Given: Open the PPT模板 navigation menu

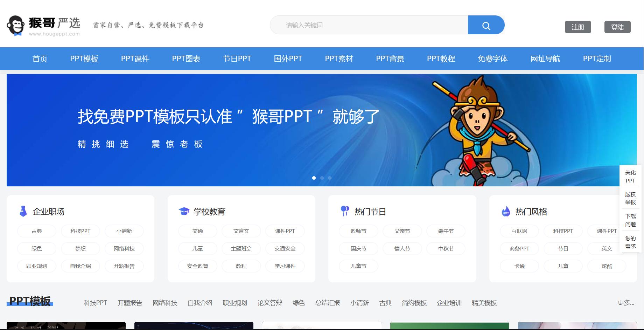Looking at the screenshot, I should pos(84,59).
